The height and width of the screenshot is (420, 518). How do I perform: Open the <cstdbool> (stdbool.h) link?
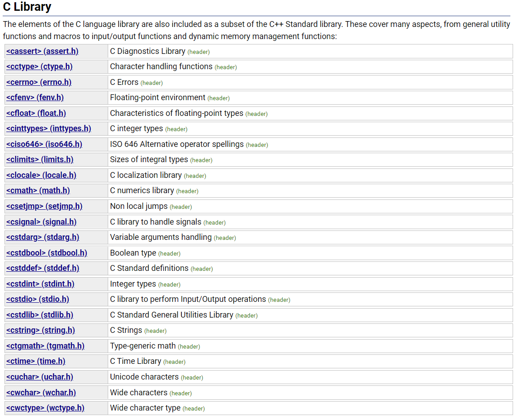point(47,252)
